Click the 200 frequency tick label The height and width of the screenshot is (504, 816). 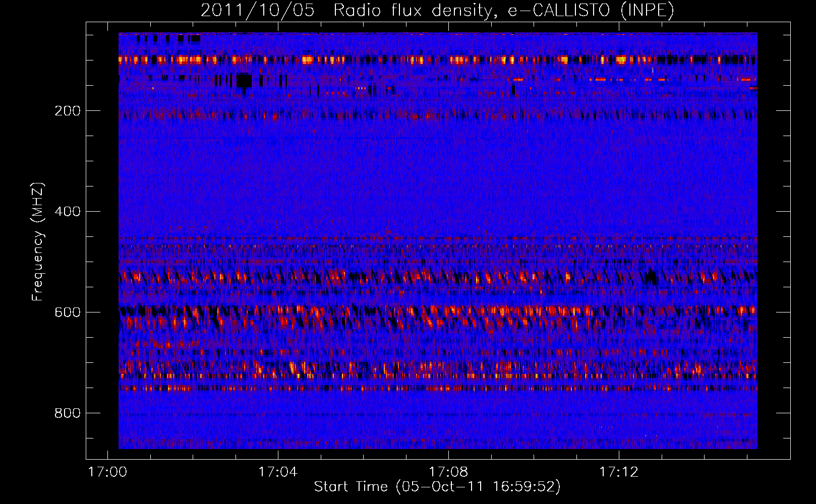coord(68,111)
